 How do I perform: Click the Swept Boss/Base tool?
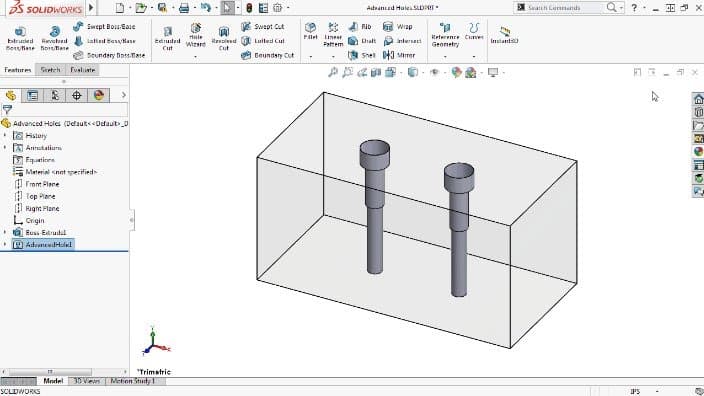tap(104, 26)
